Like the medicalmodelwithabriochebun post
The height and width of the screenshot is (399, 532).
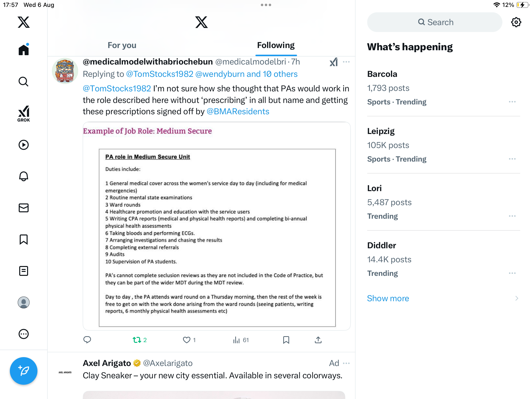tap(187, 340)
